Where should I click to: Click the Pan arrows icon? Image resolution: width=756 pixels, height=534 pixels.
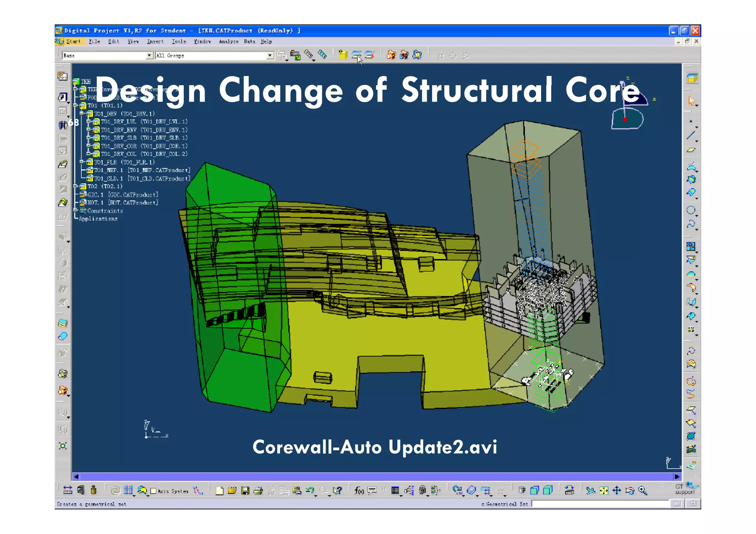pyautogui.click(x=617, y=491)
